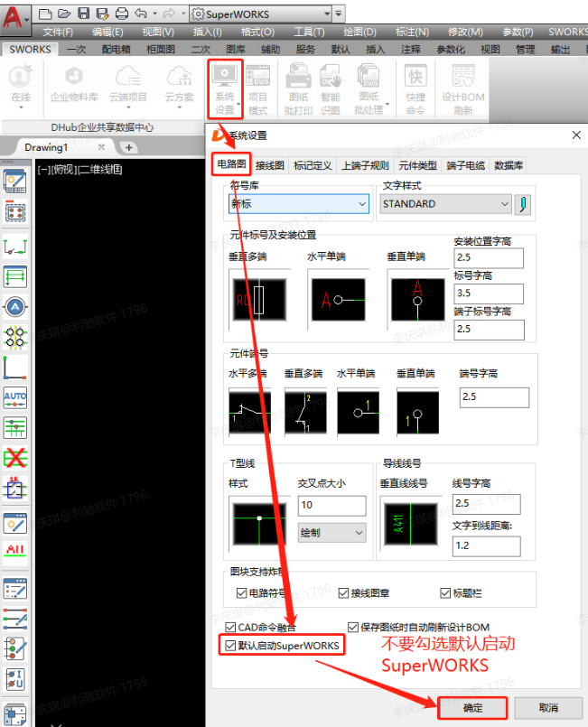588x727 pixels.
Task: Click the 设计BOM刷新 ribbon icon
Action: pyautogui.click(x=462, y=89)
